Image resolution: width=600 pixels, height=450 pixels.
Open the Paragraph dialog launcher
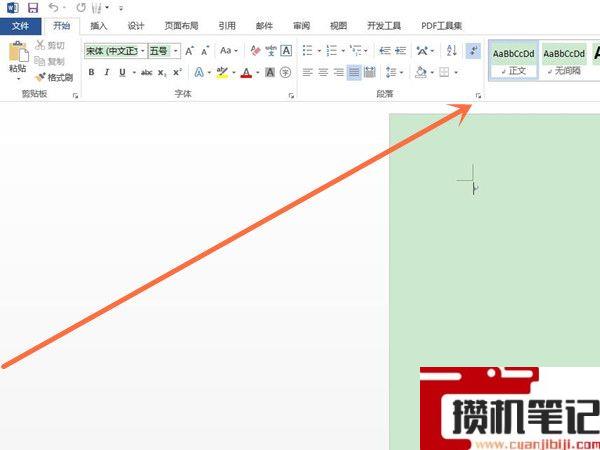(x=478, y=96)
